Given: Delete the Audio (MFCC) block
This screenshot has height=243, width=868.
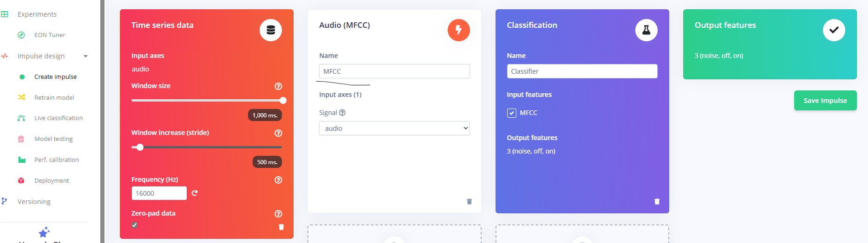Looking at the screenshot, I should pyautogui.click(x=469, y=201).
